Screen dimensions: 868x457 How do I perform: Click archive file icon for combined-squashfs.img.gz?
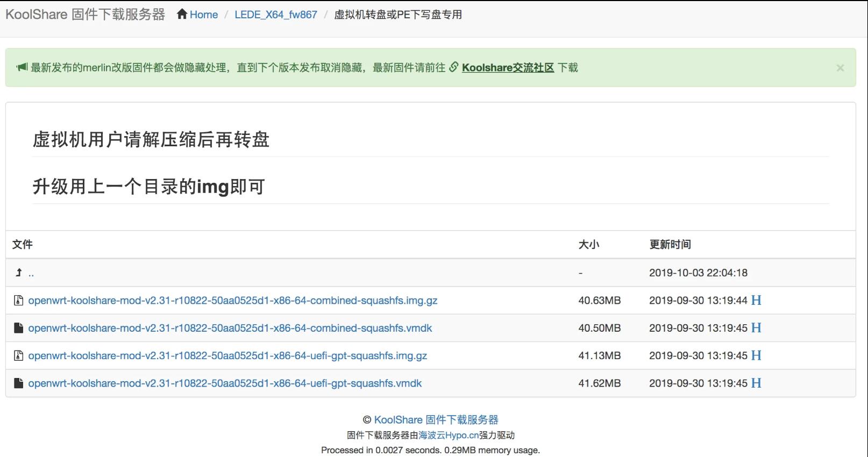19,301
